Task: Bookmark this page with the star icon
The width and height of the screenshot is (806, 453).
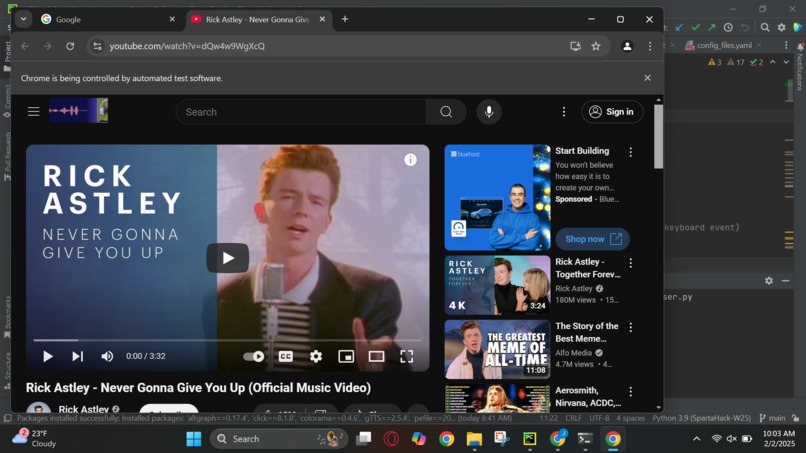Action: pyautogui.click(x=596, y=46)
